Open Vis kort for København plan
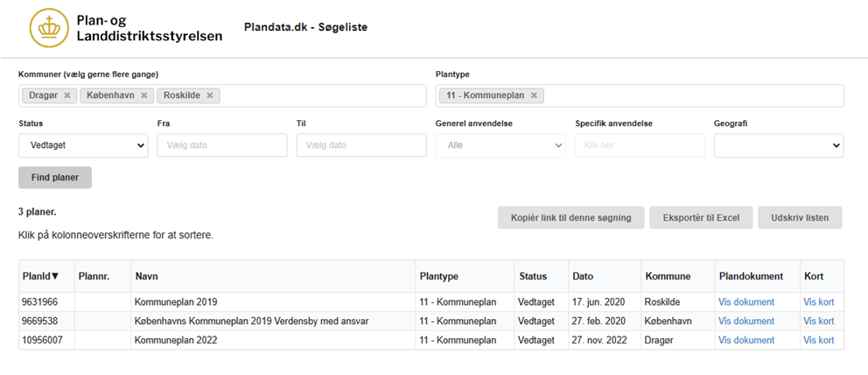Image resolution: width=868 pixels, height=375 pixels. (x=818, y=322)
